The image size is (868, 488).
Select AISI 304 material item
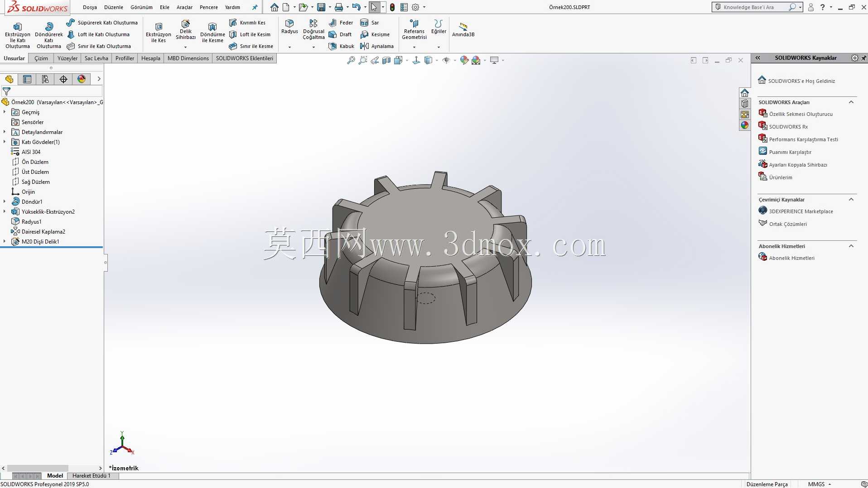coord(31,152)
